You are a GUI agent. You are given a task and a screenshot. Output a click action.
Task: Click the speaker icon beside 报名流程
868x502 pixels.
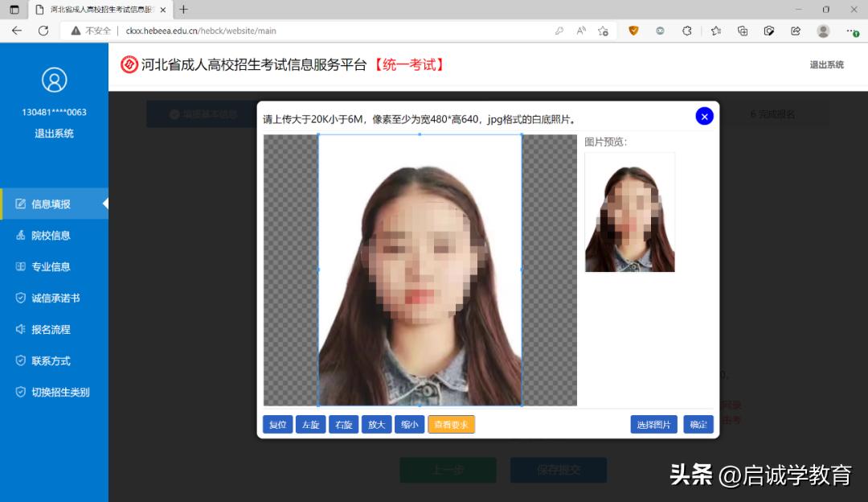point(19,329)
